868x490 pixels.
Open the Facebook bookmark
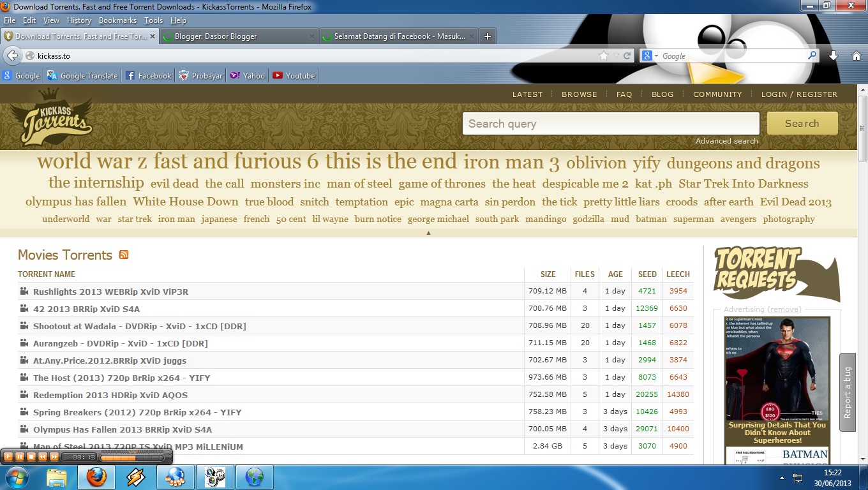tap(149, 75)
